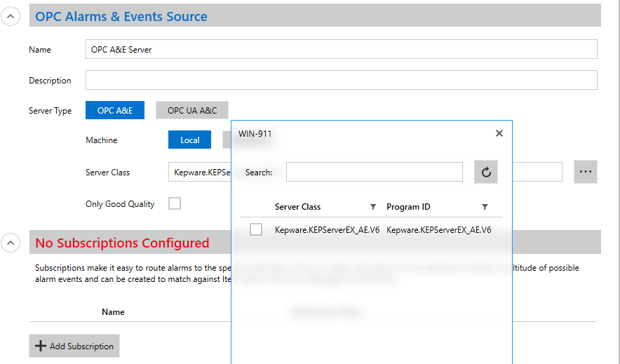Image resolution: width=620 pixels, height=364 pixels.
Task: Filter the Server Class column
Action: 373,207
